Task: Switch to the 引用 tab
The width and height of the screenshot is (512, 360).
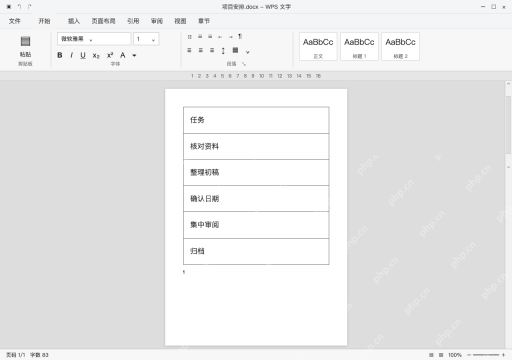Action: coord(133,21)
